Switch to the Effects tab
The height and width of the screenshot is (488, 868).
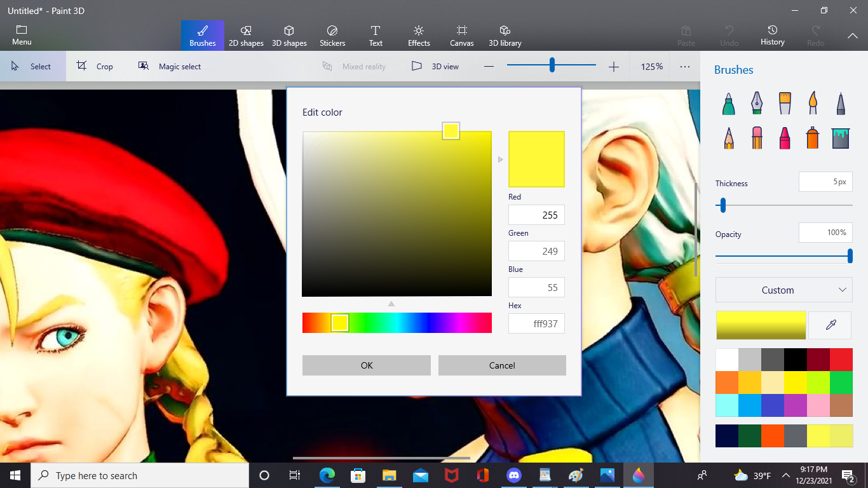pyautogui.click(x=419, y=36)
